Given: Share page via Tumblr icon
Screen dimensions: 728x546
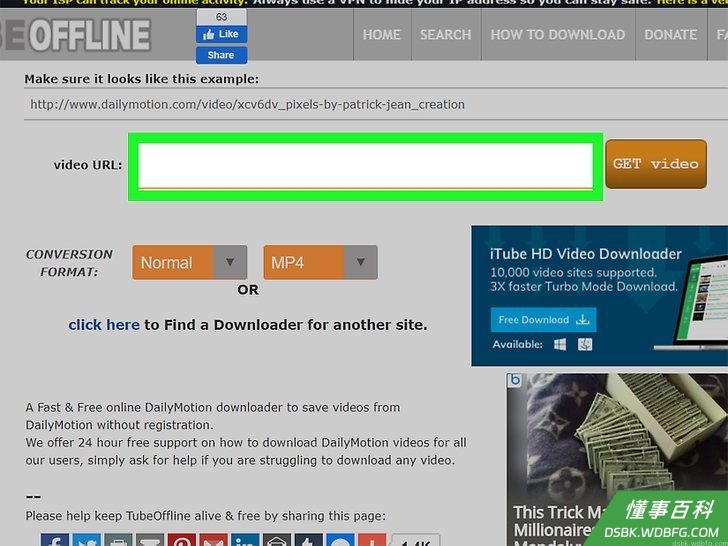Looking at the screenshot, I should pos(309,540).
